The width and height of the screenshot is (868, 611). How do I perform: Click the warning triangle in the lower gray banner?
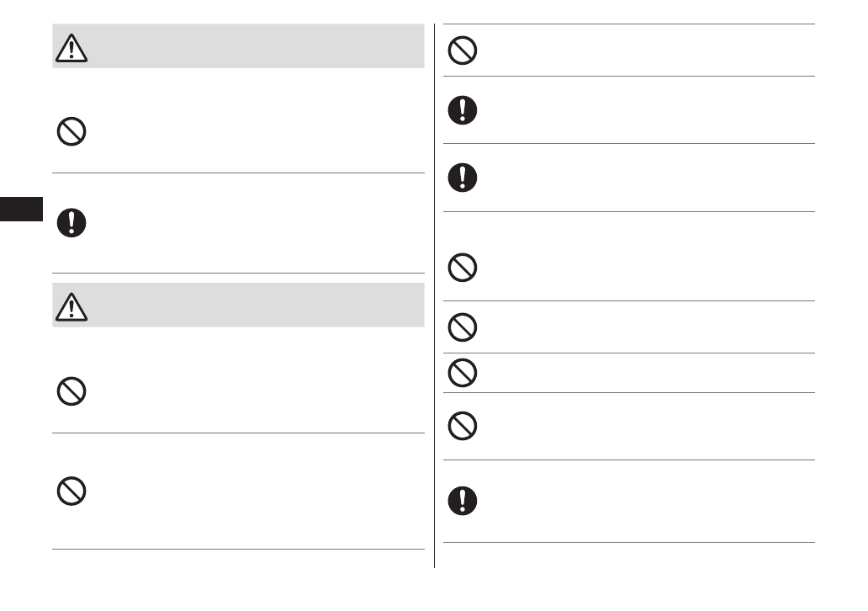tap(71, 307)
